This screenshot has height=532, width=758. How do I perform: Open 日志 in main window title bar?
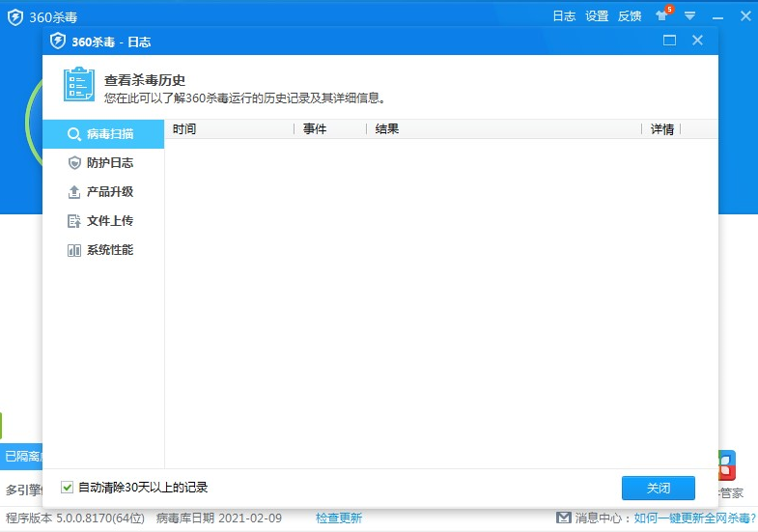(x=564, y=16)
